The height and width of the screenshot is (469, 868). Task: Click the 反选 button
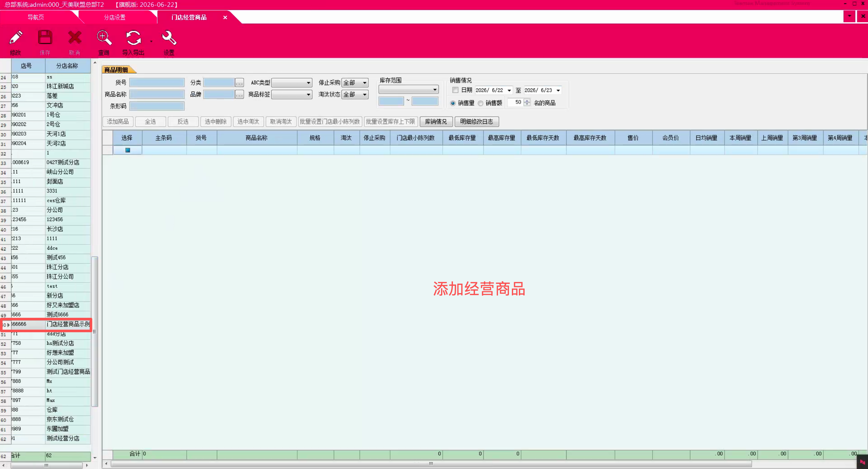pos(183,122)
